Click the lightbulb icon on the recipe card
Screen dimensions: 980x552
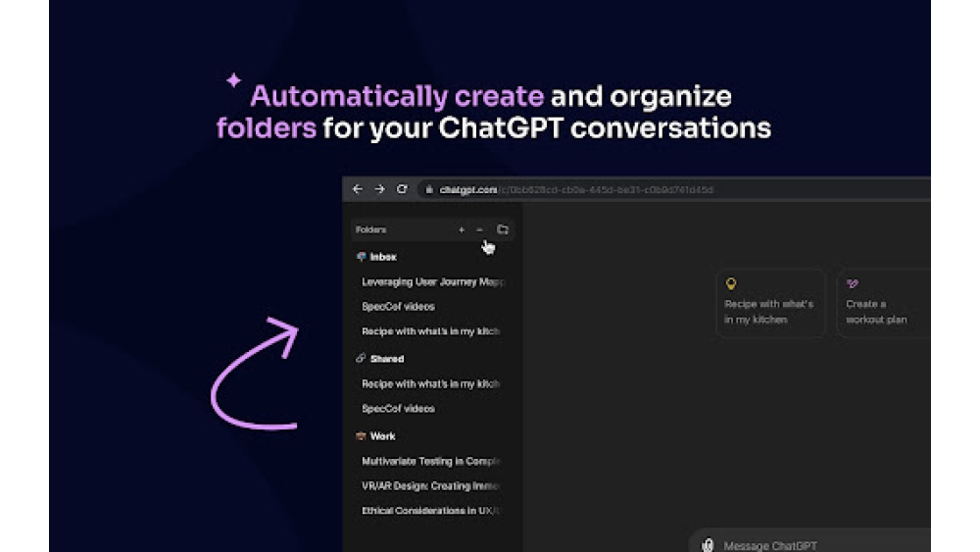tap(731, 283)
